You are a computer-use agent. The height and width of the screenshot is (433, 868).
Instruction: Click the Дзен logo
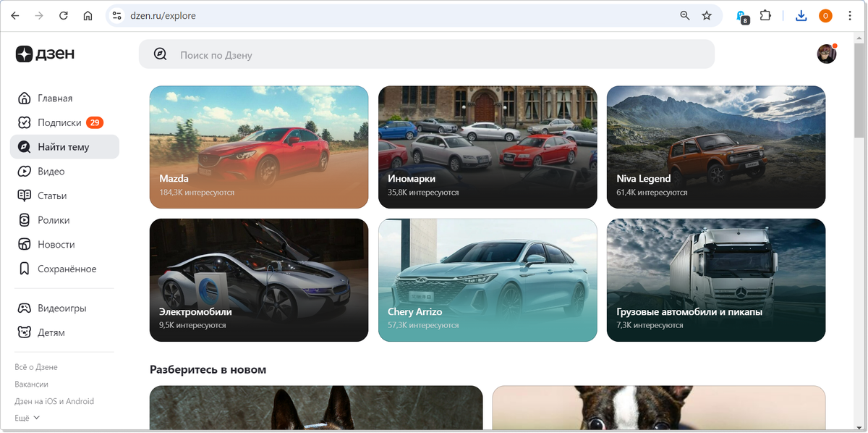tap(45, 54)
